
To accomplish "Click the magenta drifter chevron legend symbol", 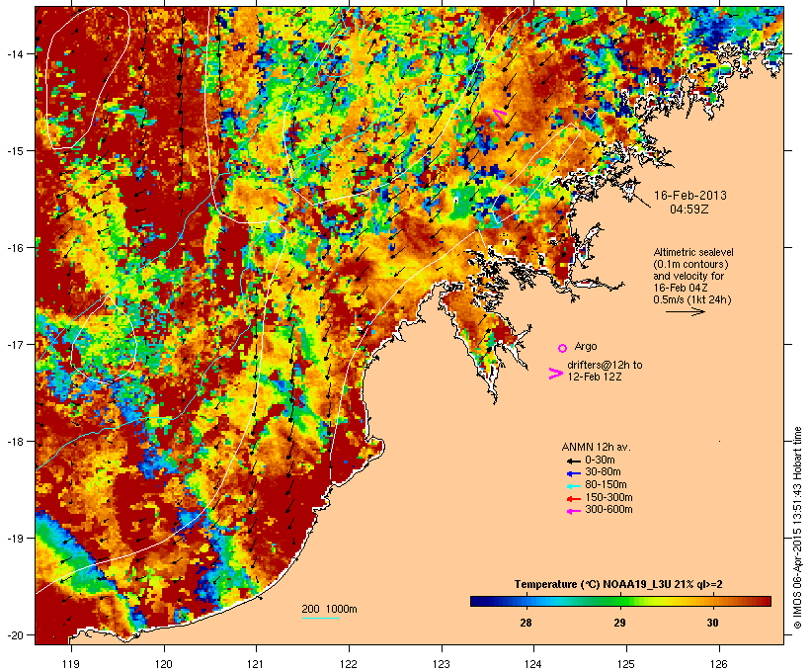I will click(555, 374).
